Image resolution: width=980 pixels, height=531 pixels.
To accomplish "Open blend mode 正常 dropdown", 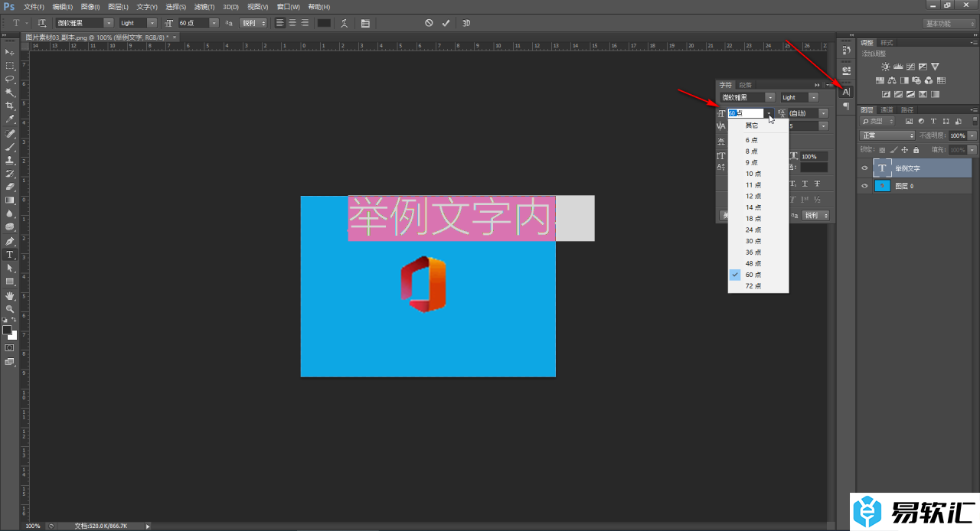I will pyautogui.click(x=887, y=135).
